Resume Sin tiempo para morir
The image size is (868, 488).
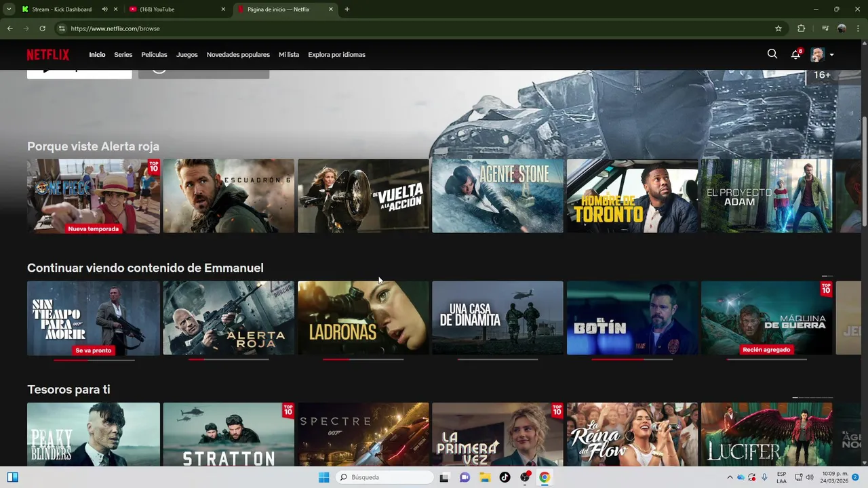click(x=94, y=318)
